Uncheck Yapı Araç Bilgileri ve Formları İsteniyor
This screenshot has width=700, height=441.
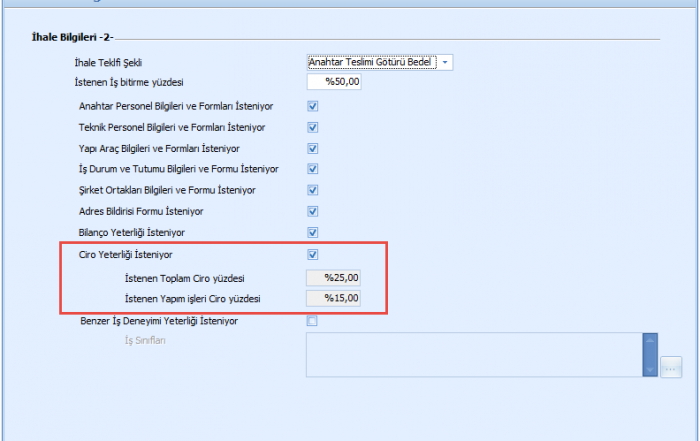point(312,148)
